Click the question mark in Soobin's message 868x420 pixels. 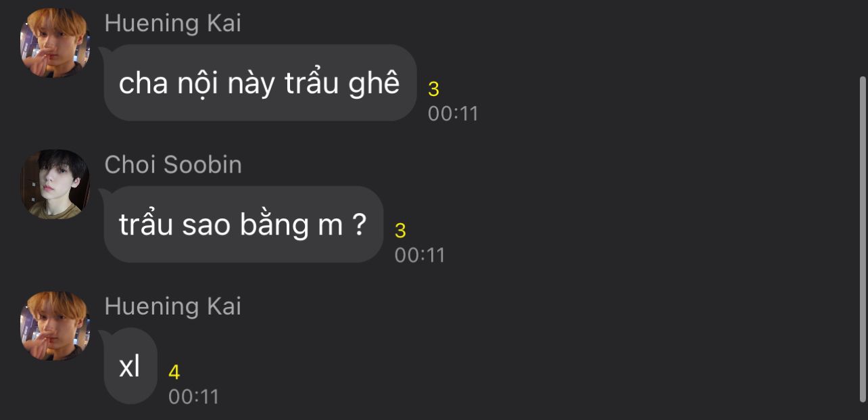360,225
